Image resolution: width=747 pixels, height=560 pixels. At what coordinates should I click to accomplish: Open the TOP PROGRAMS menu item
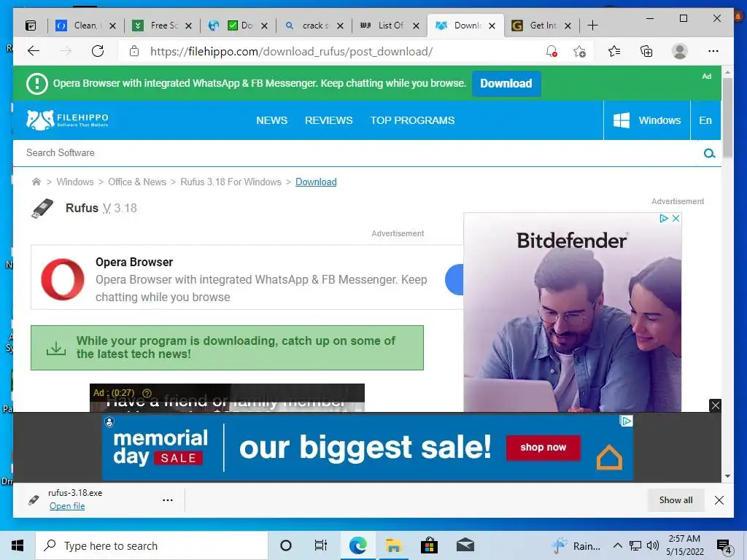click(x=413, y=120)
